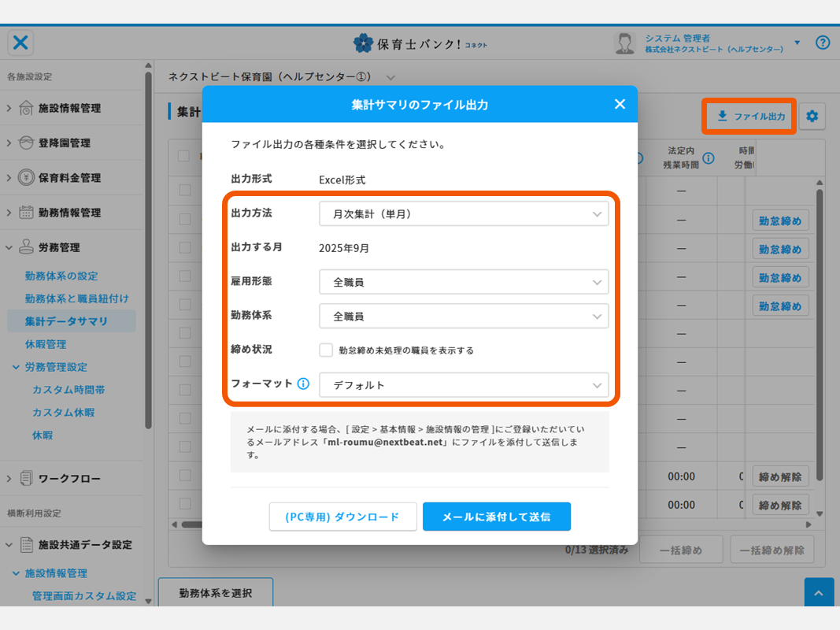Screen dimensions: 840x630
Task: Open the 雇用形態 dropdown
Action: 463,281
